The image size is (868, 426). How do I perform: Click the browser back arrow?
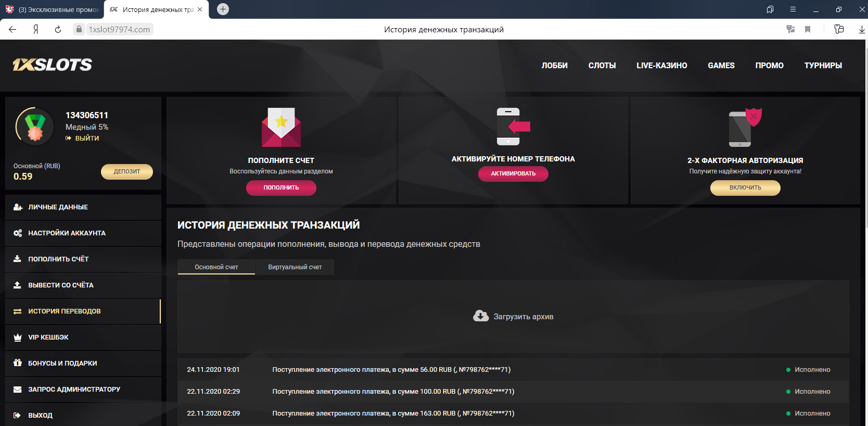[x=12, y=29]
